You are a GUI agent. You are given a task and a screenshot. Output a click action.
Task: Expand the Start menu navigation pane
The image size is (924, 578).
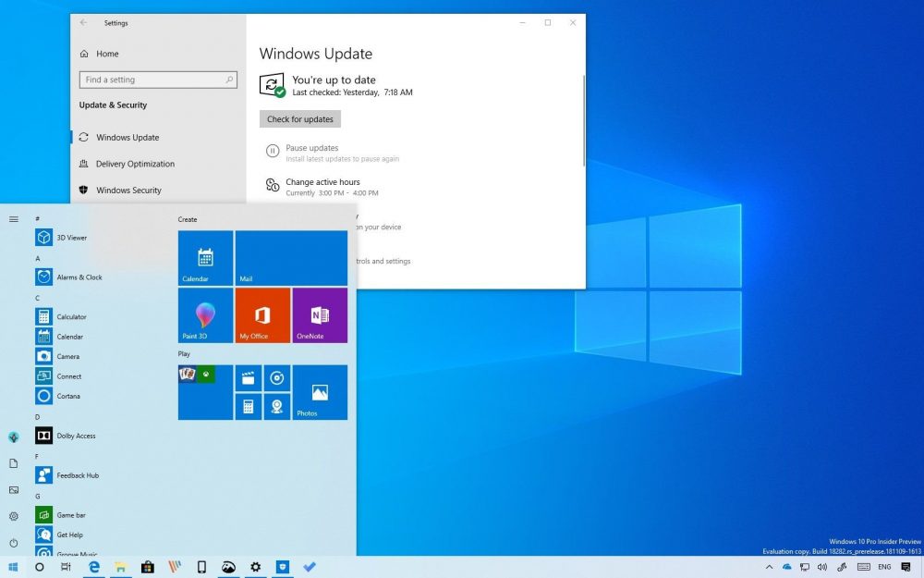[13, 218]
